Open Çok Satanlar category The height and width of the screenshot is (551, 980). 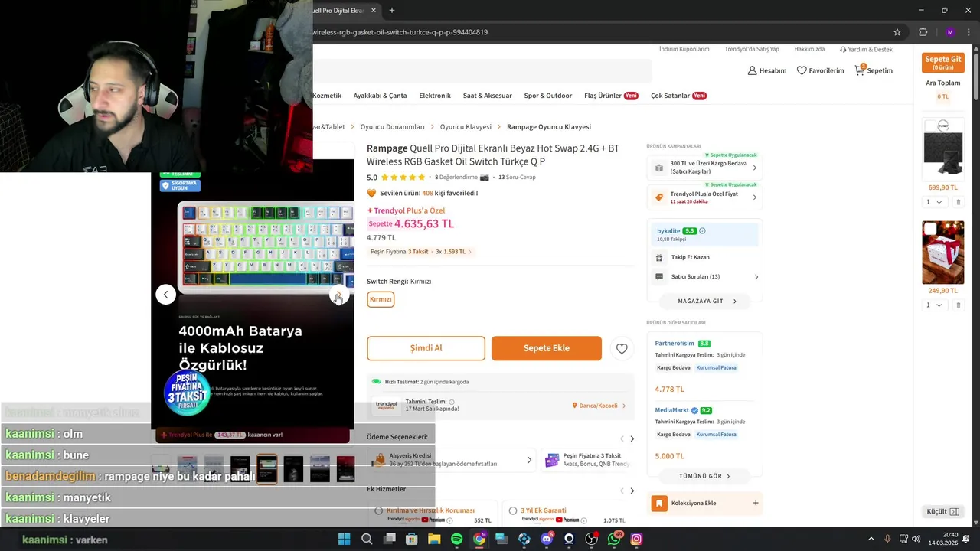point(678,96)
